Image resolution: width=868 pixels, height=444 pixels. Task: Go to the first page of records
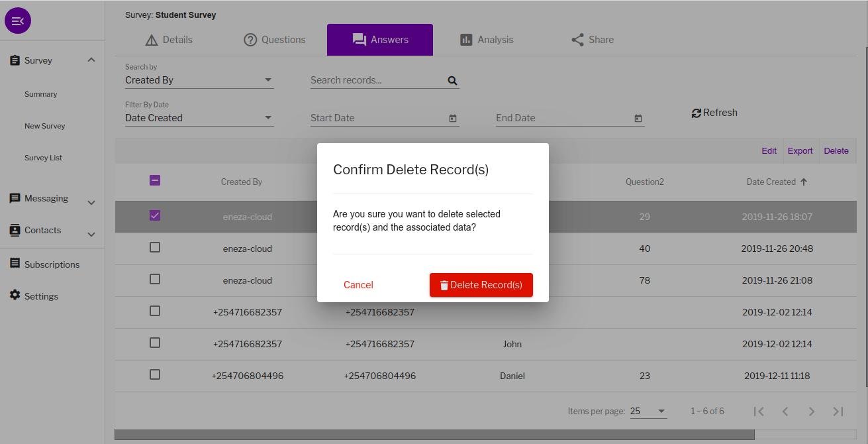[x=759, y=412]
